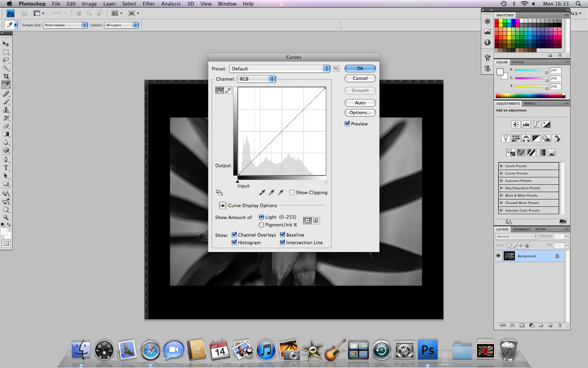This screenshot has width=588, height=368.
Task: Open the Preset dropdown in the Curves dialog
Action: 279,68
